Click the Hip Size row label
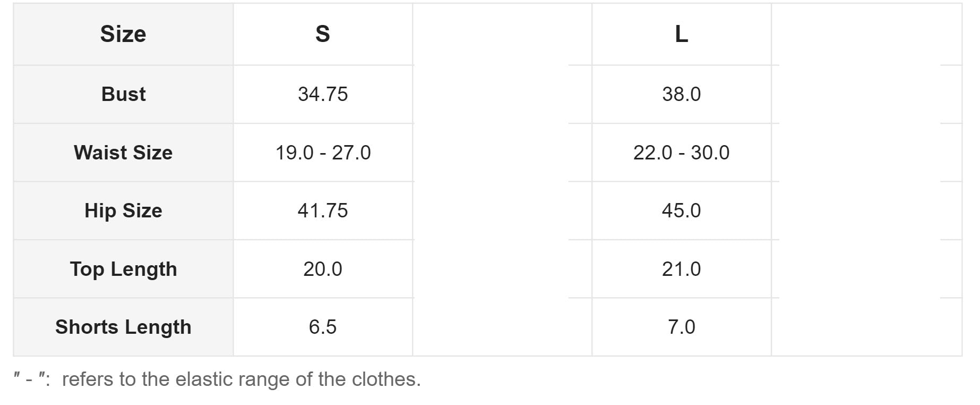This screenshot has height=405, width=980. 123,210
